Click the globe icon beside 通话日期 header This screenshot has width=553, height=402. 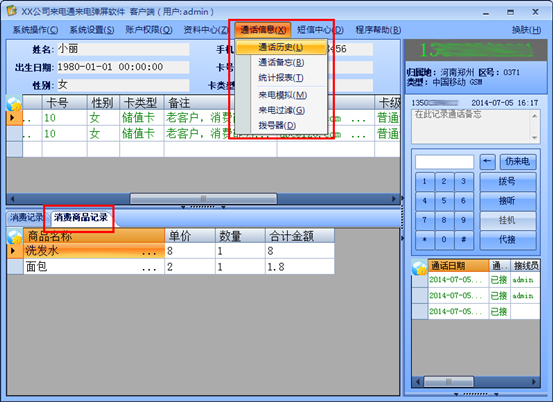(420, 268)
